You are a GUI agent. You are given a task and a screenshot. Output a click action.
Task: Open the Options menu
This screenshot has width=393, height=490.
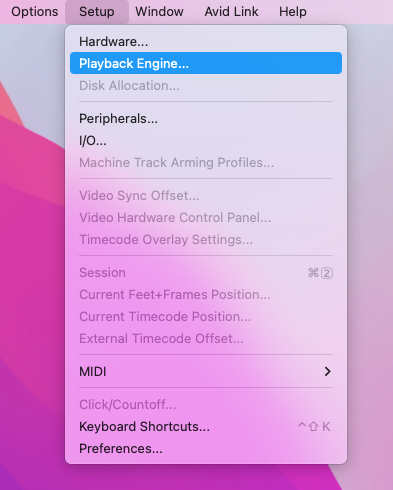tap(35, 12)
